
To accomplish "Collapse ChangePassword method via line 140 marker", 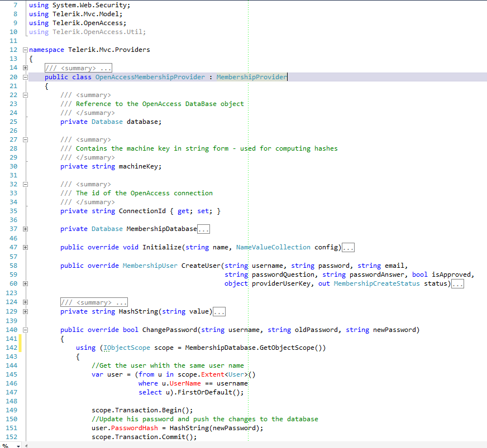I will click(x=26, y=330).
